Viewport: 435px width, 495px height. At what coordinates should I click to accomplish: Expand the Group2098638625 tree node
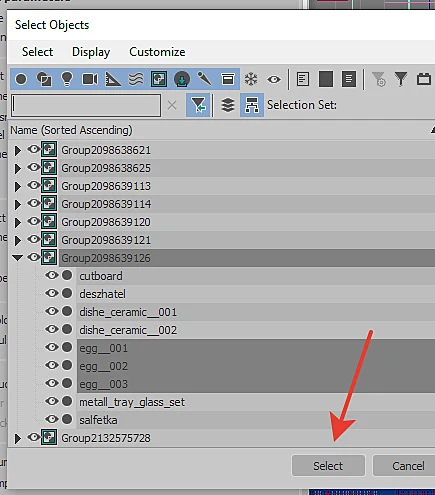point(18,168)
